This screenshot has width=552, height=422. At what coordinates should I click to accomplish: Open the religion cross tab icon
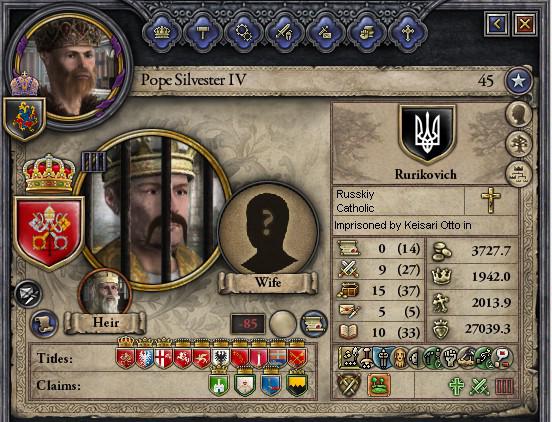point(407,33)
